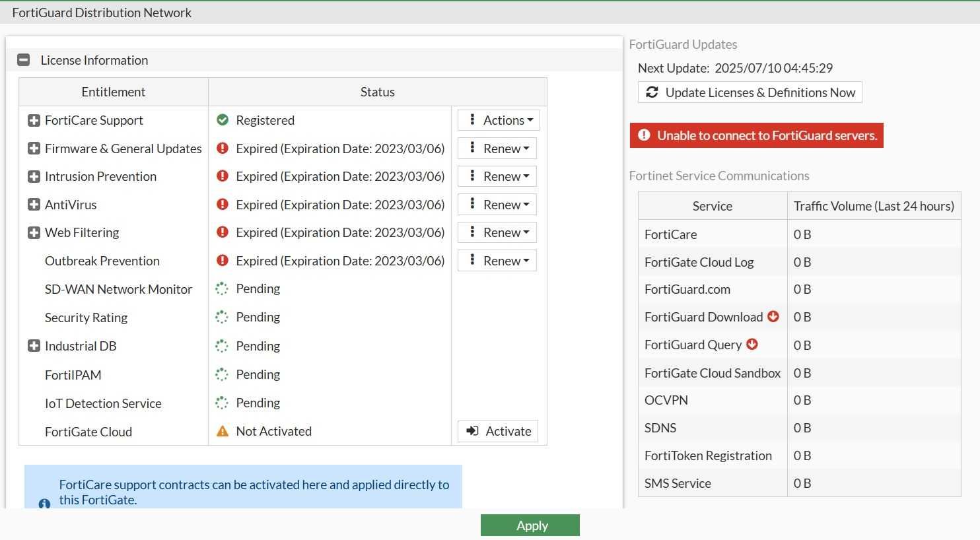Open Renew dropdown for Intrusion Prevention
Screen dimensions: 980x540
tap(497, 176)
